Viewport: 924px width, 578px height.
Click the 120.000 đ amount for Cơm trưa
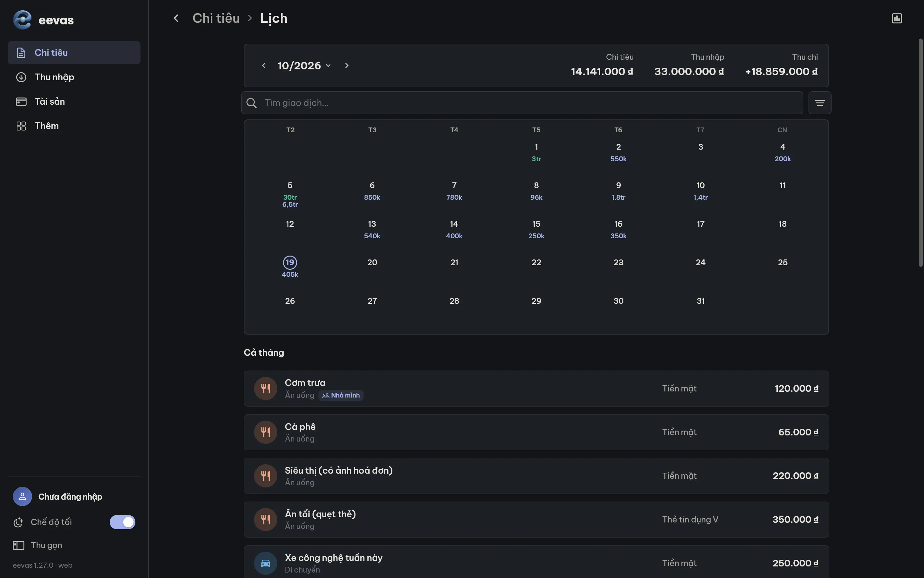pyautogui.click(x=796, y=389)
